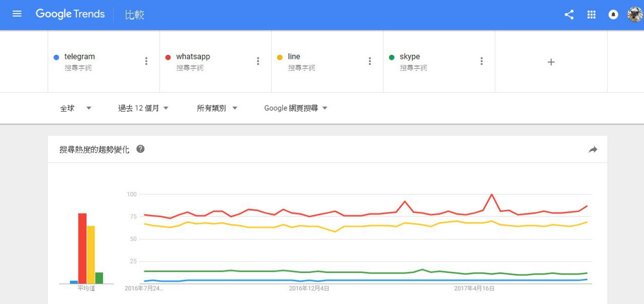Open the notifications bell
The image size is (644, 304).
(613, 15)
